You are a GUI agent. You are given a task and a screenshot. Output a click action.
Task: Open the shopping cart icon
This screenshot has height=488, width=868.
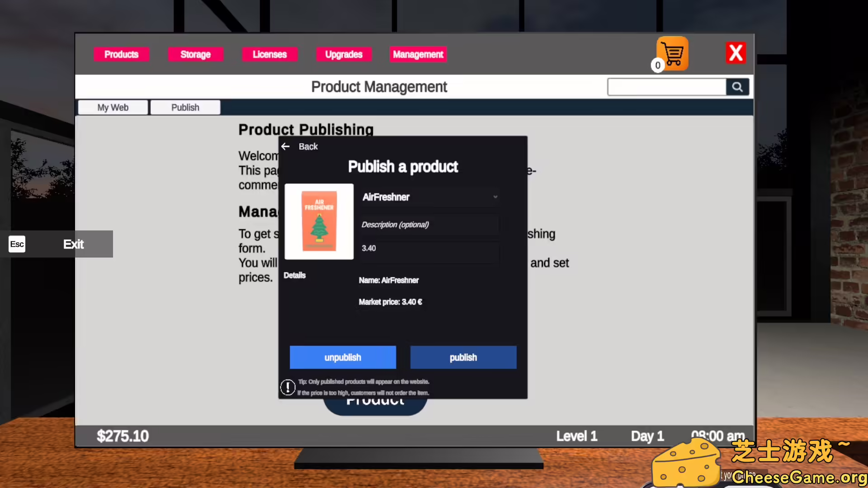[x=672, y=54]
